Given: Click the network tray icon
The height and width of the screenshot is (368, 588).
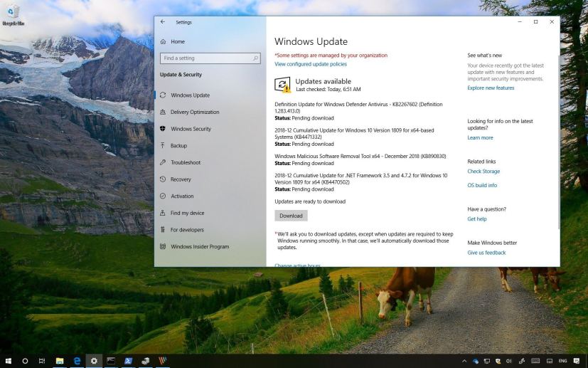Looking at the screenshot, I should [x=487, y=362].
